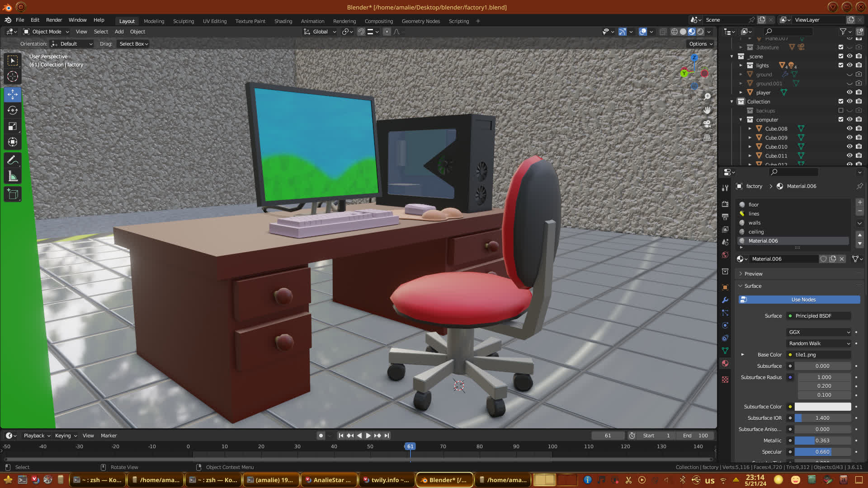Enable the backups collection checkbox

click(x=841, y=111)
